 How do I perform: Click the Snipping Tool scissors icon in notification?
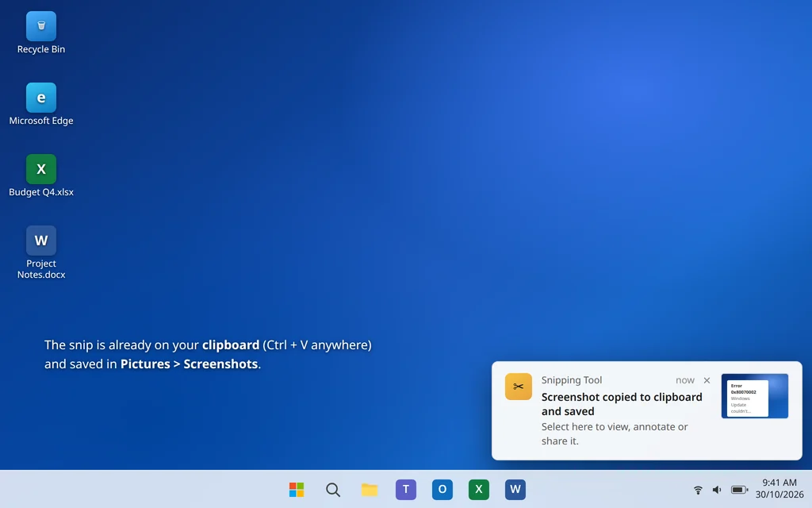point(519,387)
